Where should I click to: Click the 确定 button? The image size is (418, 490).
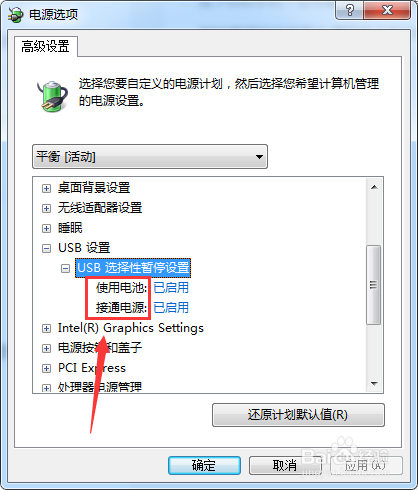pyautogui.click(x=204, y=465)
